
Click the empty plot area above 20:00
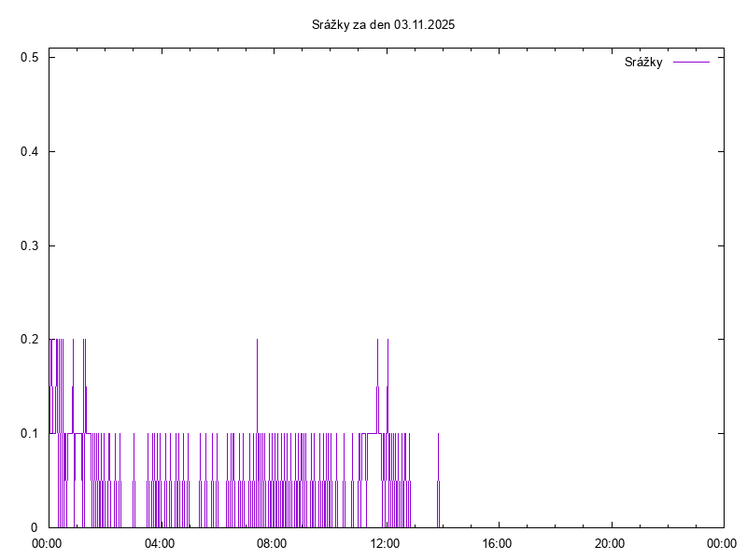(610, 280)
